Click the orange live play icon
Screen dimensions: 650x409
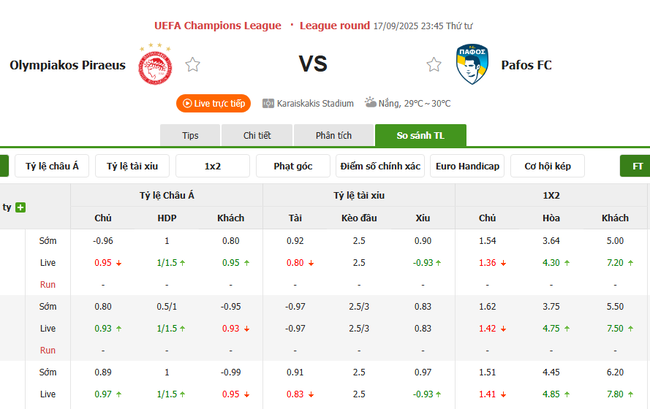click(186, 103)
